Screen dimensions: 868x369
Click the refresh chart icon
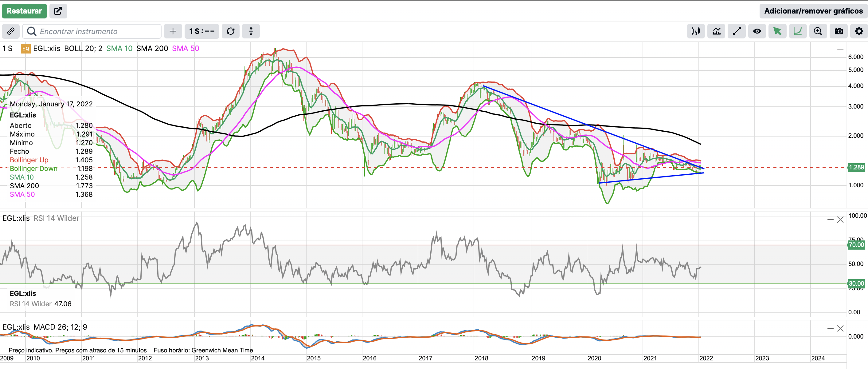230,31
